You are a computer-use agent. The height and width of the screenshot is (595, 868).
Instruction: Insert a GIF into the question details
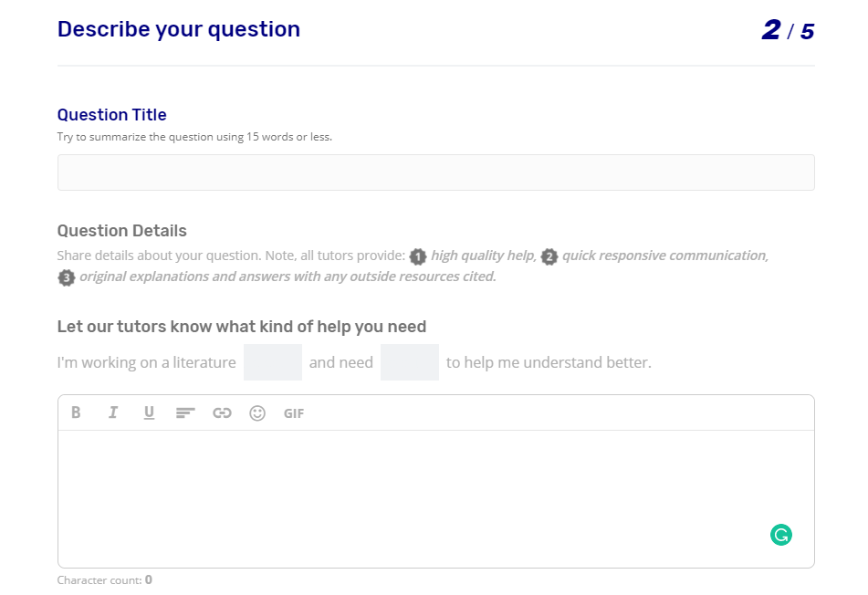click(x=293, y=412)
